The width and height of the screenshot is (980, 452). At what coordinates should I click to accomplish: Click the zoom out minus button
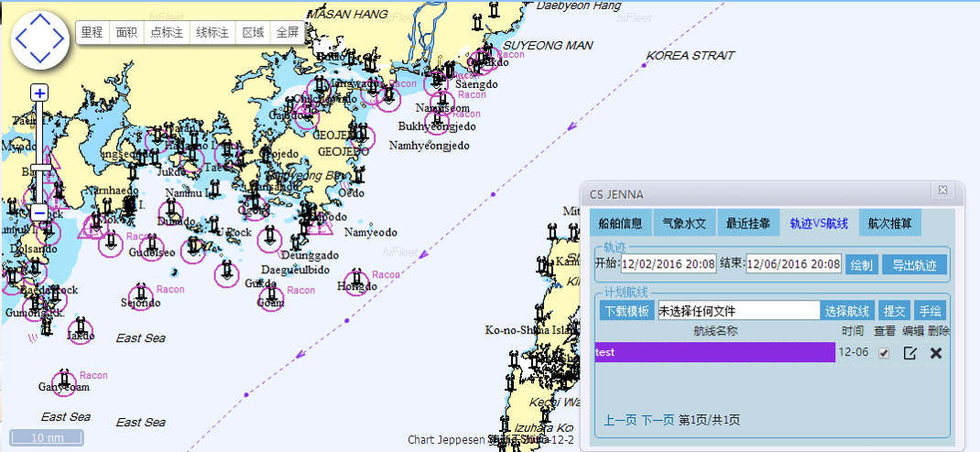pyautogui.click(x=39, y=213)
